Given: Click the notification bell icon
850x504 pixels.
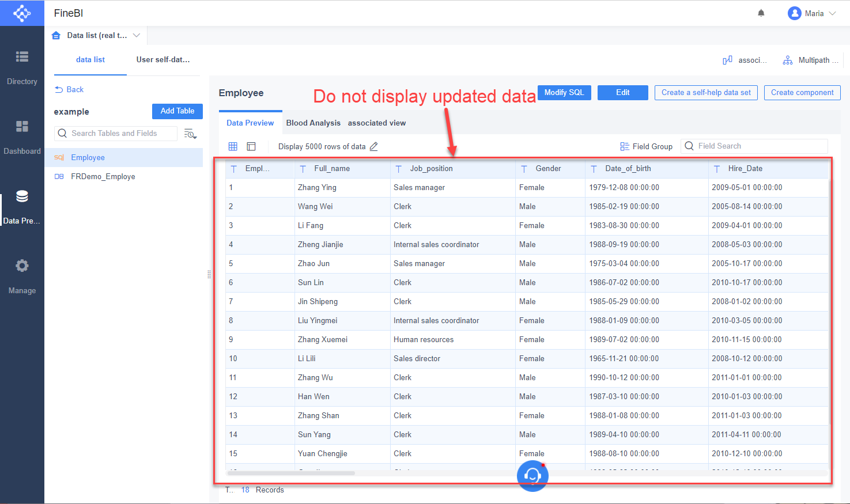Looking at the screenshot, I should (761, 13).
